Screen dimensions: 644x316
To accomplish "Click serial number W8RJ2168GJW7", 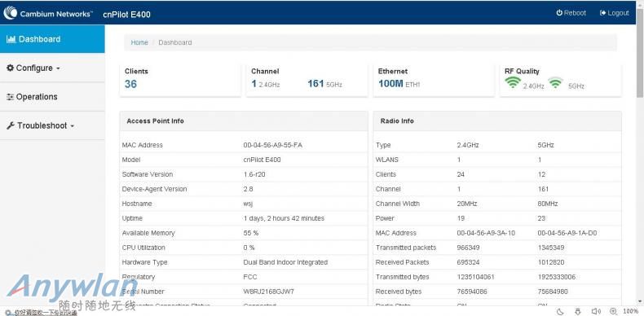I will click(x=269, y=292).
